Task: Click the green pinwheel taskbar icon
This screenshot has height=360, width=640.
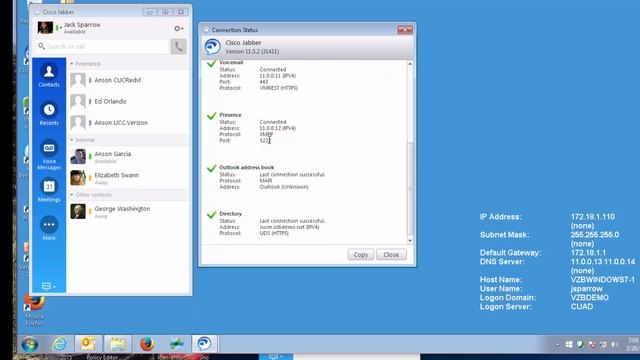Action: pyautogui.click(x=176, y=344)
